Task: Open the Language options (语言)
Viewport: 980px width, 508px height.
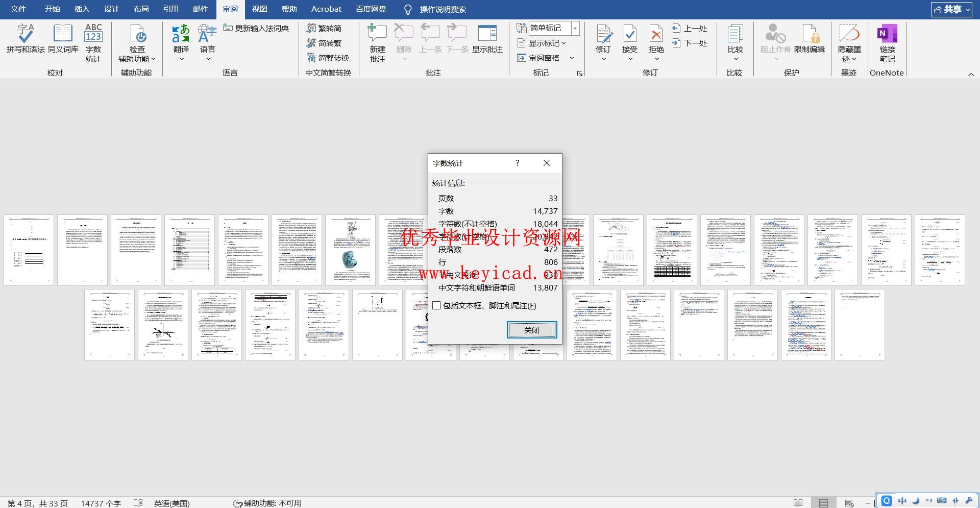Action: point(207,38)
